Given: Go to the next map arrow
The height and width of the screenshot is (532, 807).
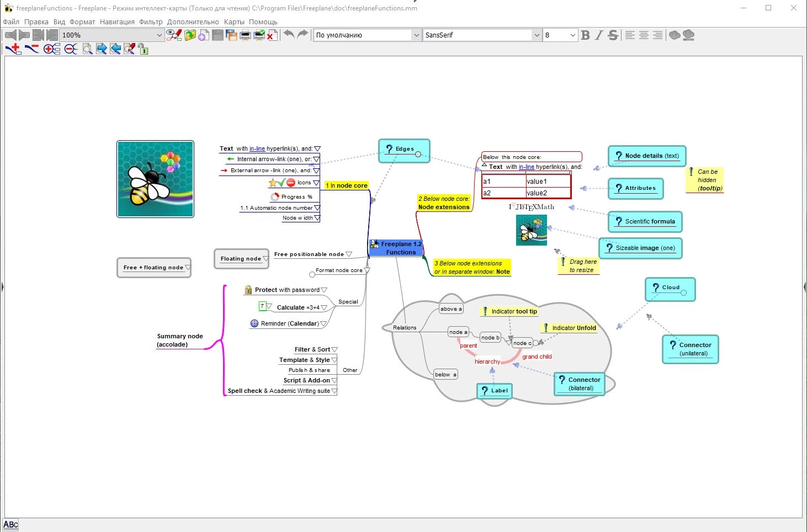Looking at the screenshot, I should pyautogui.click(x=24, y=35).
